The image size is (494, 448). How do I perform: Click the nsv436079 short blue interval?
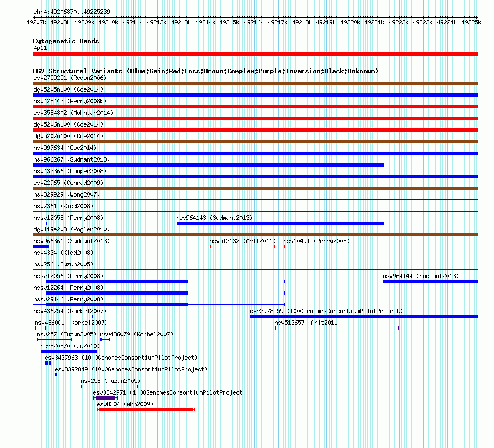pos(105,340)
